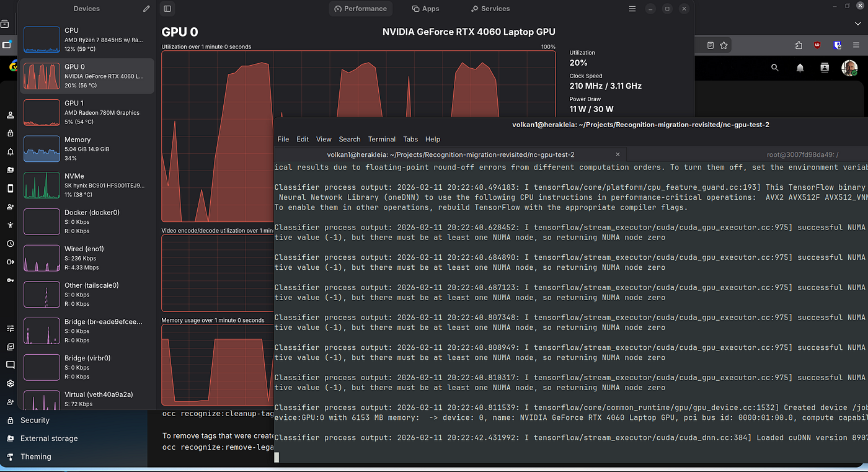The width and height of the screenshot is (868, 472).
Task: Close the nc-gpu-test-2 terminal tab
Action: 618,154
